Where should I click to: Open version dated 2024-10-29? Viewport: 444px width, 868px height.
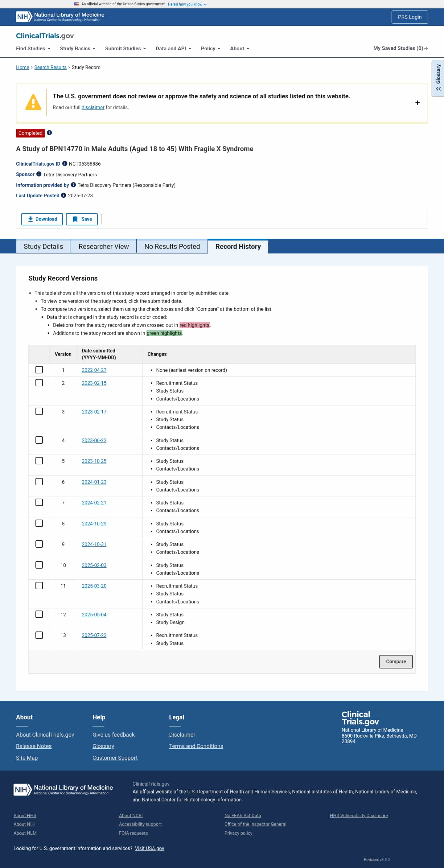coord(94,524)
